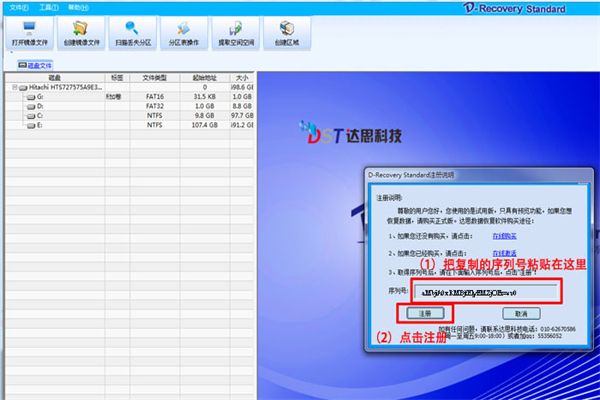
Task: Open the 分区表操作 tool
Action: [x=184, y=33]
